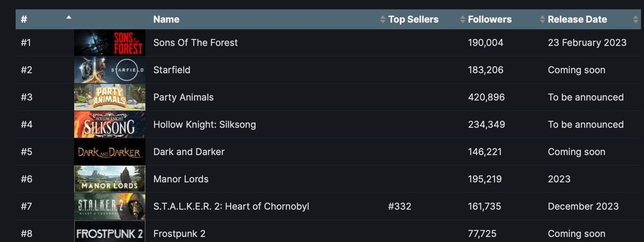644x242 pixels.
Task: Open Manor Lords name link
Action: 181,179
